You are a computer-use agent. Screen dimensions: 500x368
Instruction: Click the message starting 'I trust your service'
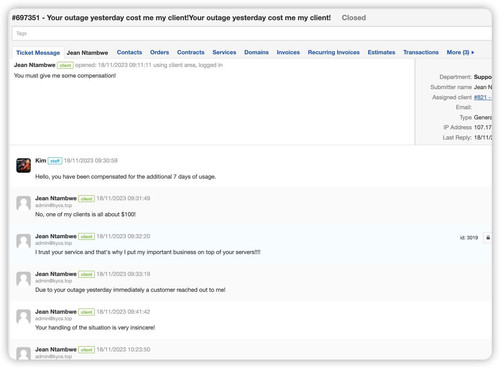point(148,252)
